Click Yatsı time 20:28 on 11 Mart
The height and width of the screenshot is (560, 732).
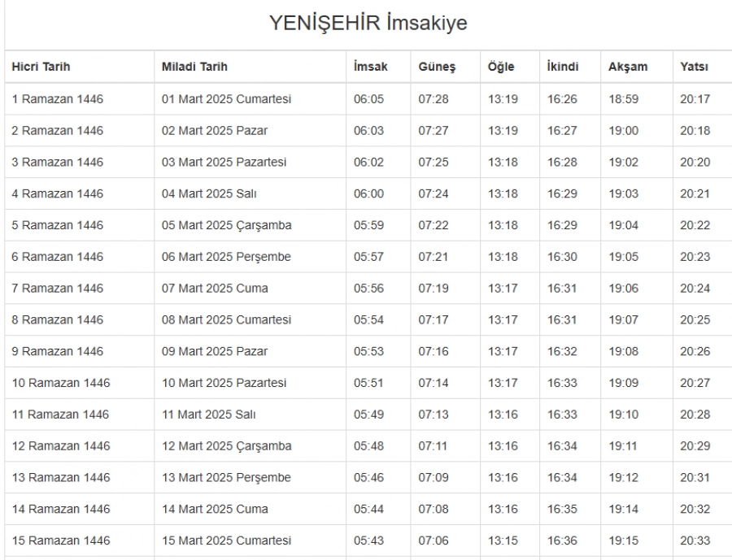point(695,415)
